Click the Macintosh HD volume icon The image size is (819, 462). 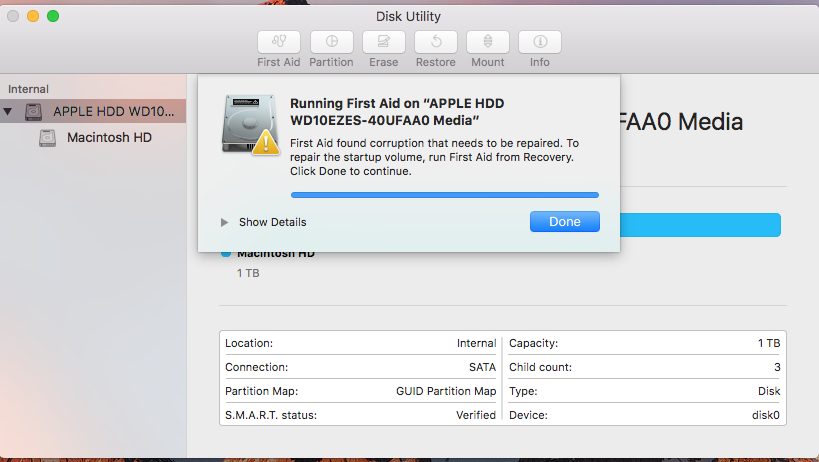pyautogui.click(x=48, y=138)
